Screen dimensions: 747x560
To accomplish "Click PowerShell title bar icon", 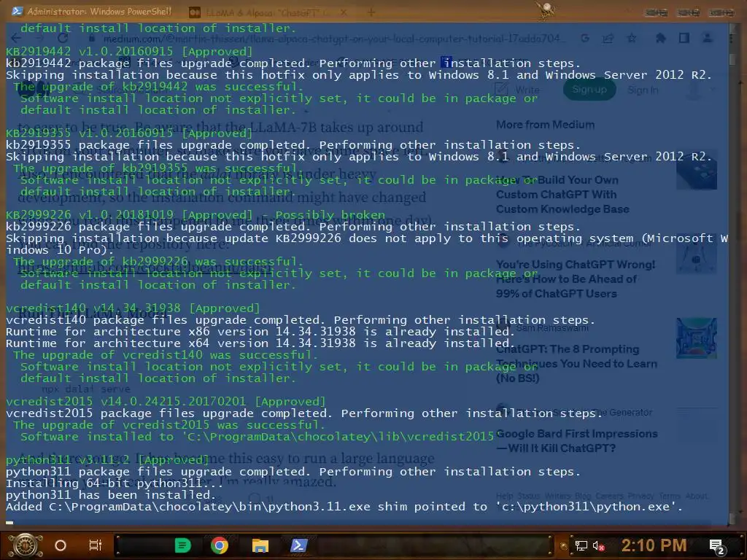I will (18, 11).
